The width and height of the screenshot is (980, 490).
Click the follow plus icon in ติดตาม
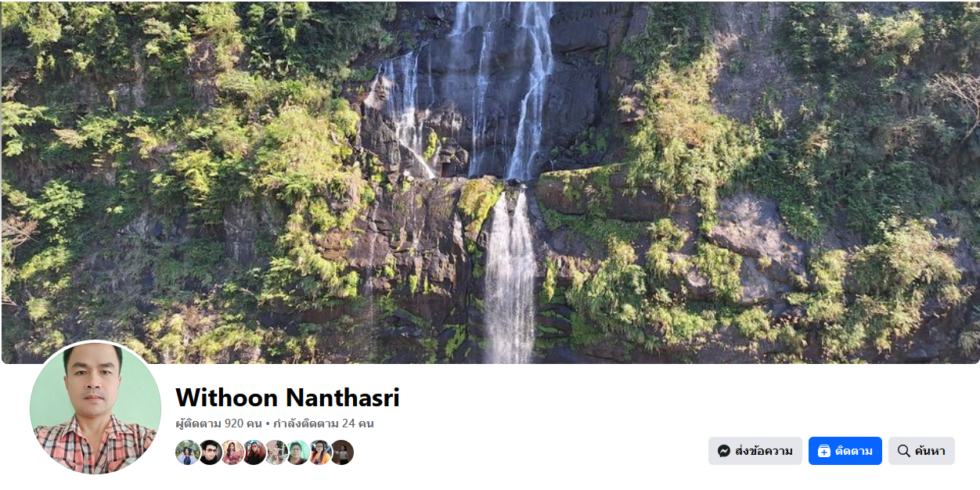pos(823,451)
